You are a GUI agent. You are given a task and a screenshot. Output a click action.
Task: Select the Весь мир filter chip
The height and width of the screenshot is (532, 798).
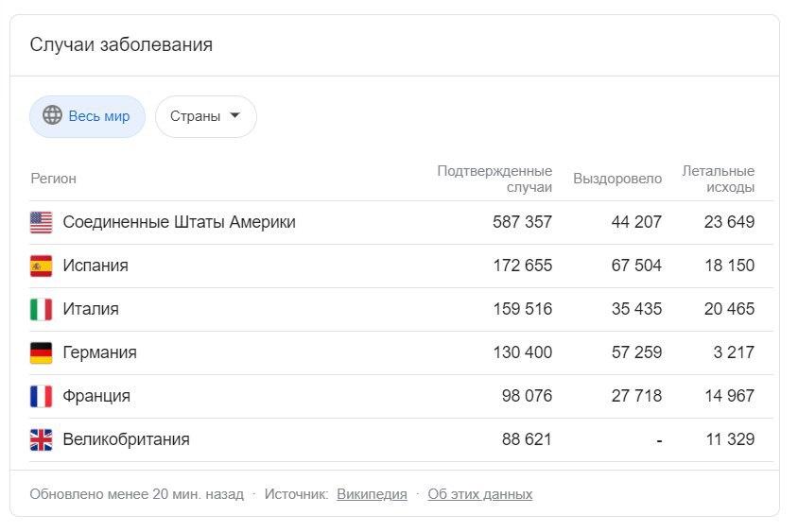coord(87,116)
